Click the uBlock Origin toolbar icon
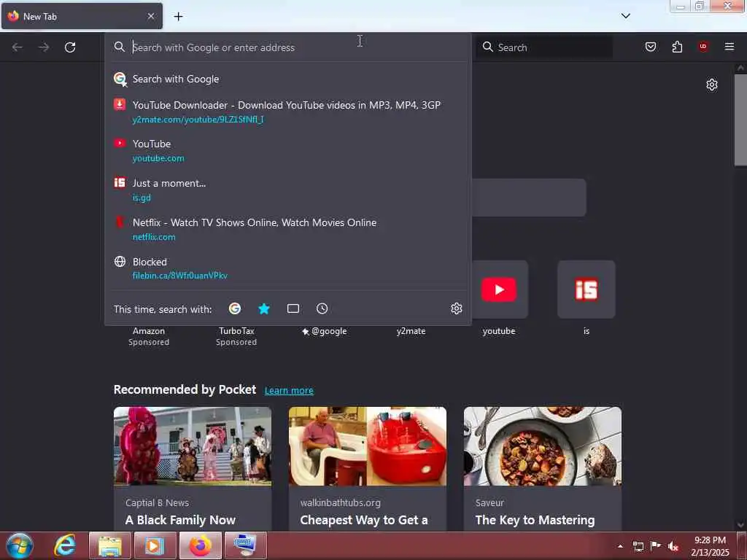 (703, 47)
